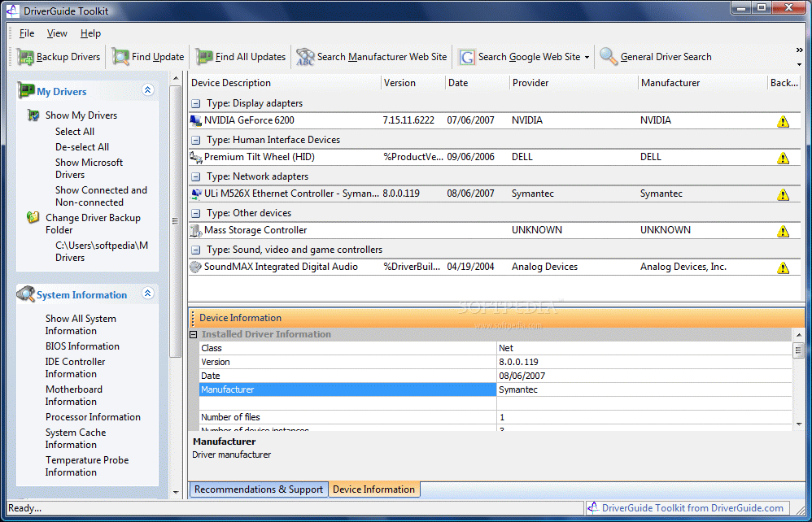Click Show Connected and Non-connected link
Image resolution: width=812 pixels, height=522 pixels.
101,197
